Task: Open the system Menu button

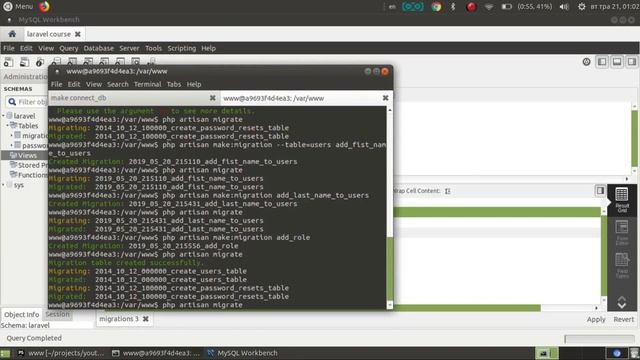Action: click(x=18, y=7)
